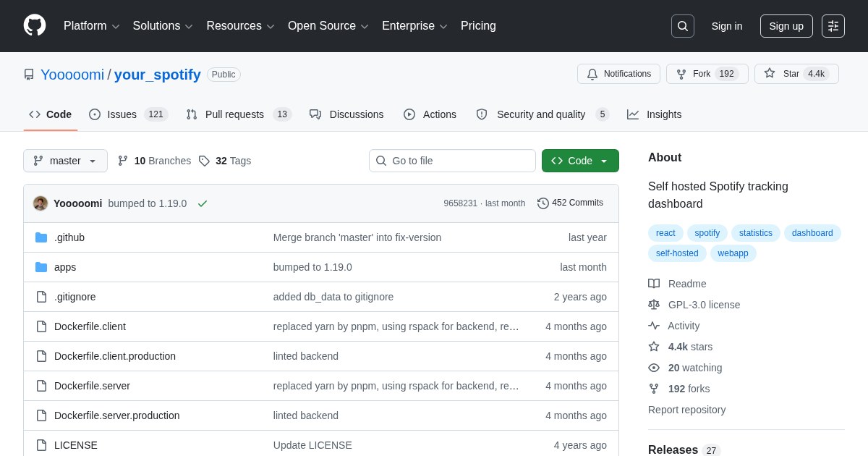Click the pulse icon next to Activity

pyautogui.click(x=654, y=326)
